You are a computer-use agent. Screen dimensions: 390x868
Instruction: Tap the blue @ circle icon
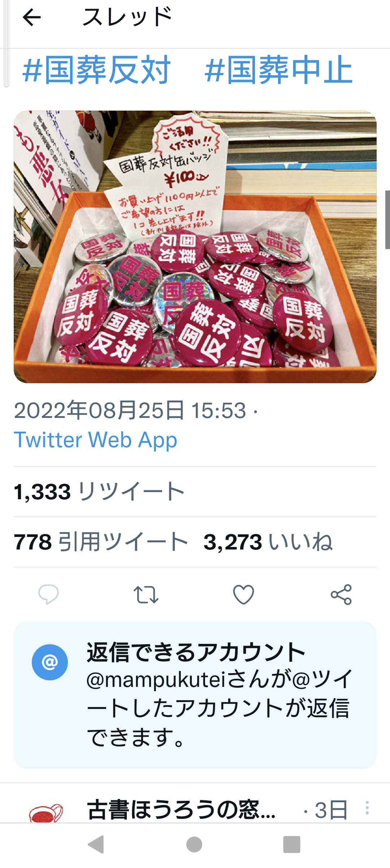pyautogui.click(x=50, y=662)
